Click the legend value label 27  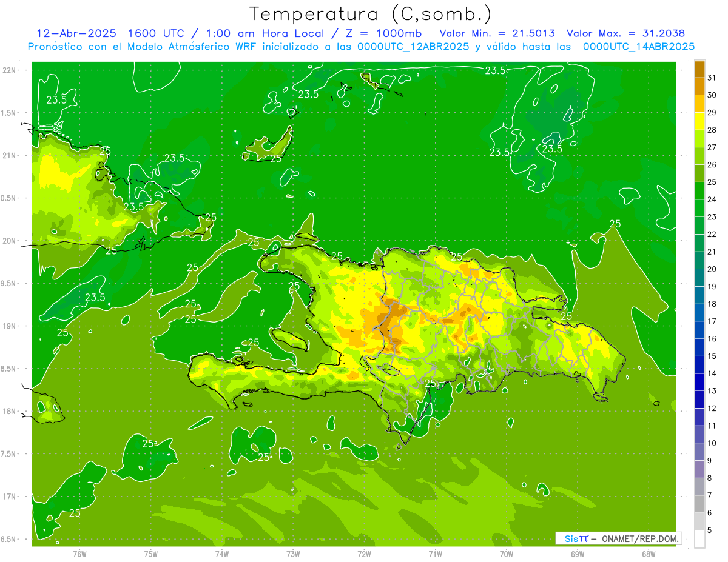(x=712, y=147)
